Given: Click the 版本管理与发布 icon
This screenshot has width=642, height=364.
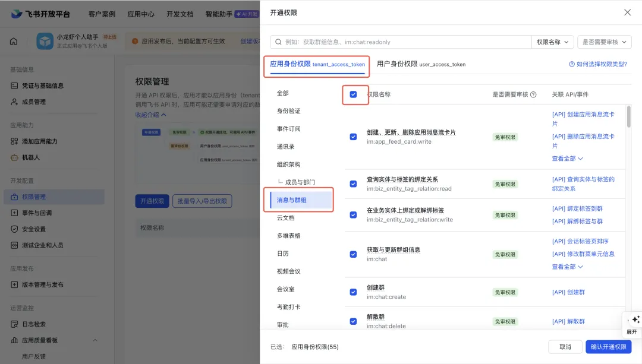Looking at the screenshot, I should (14, 284).
